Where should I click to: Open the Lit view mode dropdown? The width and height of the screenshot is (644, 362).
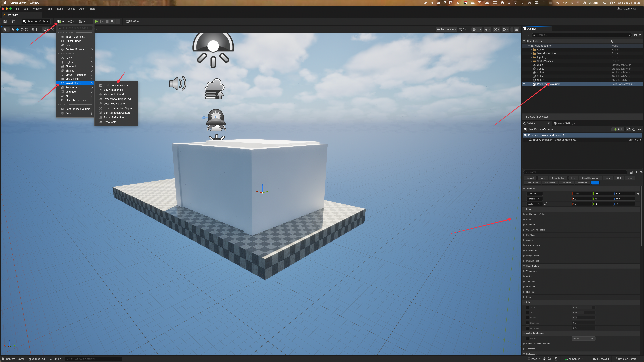click(477, 29)
